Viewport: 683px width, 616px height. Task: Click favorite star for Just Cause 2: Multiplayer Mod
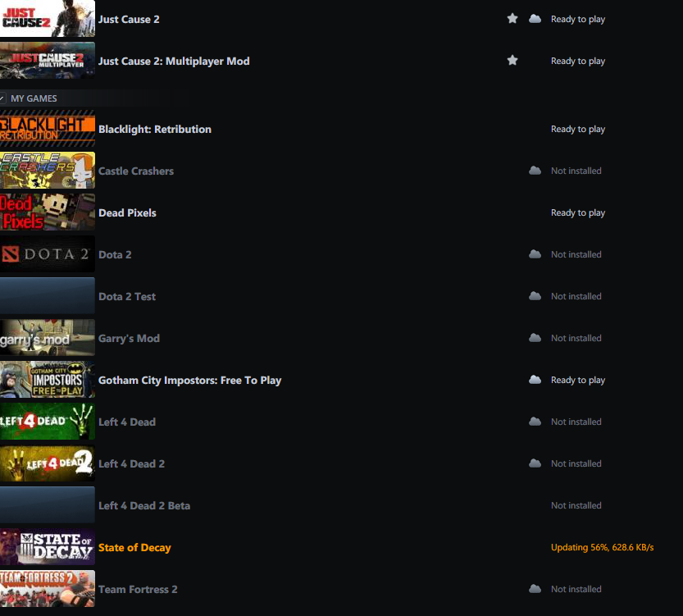(512, 60)
